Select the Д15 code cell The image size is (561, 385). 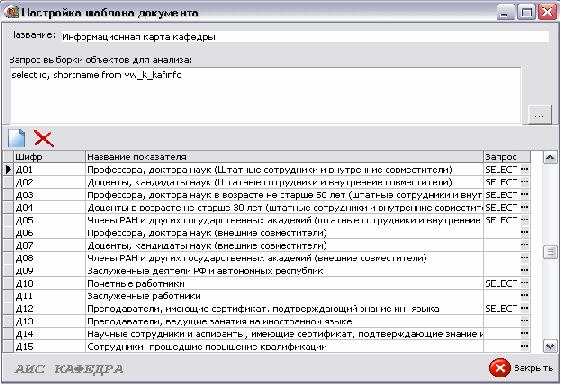coord(49,346)
